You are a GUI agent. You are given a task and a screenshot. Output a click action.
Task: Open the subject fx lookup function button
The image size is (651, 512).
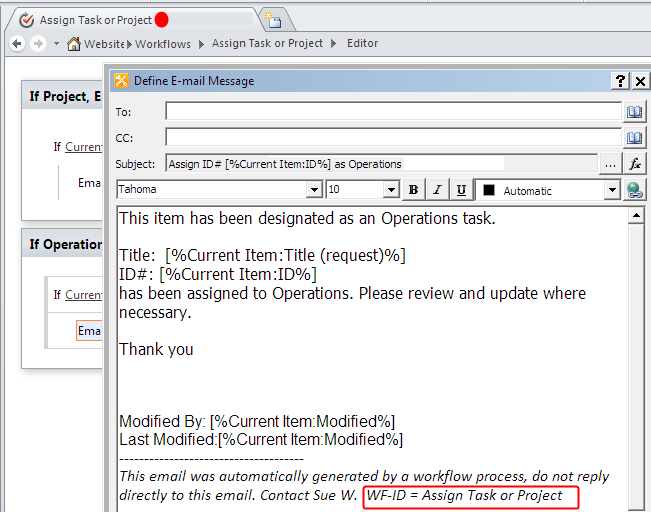635,164
